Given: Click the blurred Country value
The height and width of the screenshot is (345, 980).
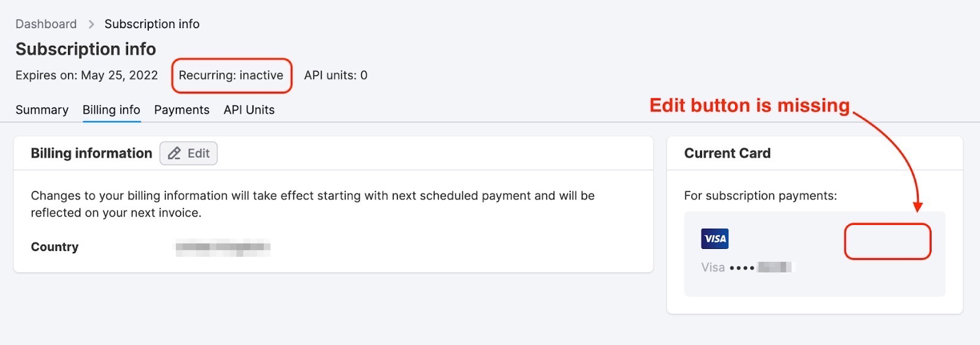Looking at the screenshot, I should pyautogui.click(x=223, y=248).
